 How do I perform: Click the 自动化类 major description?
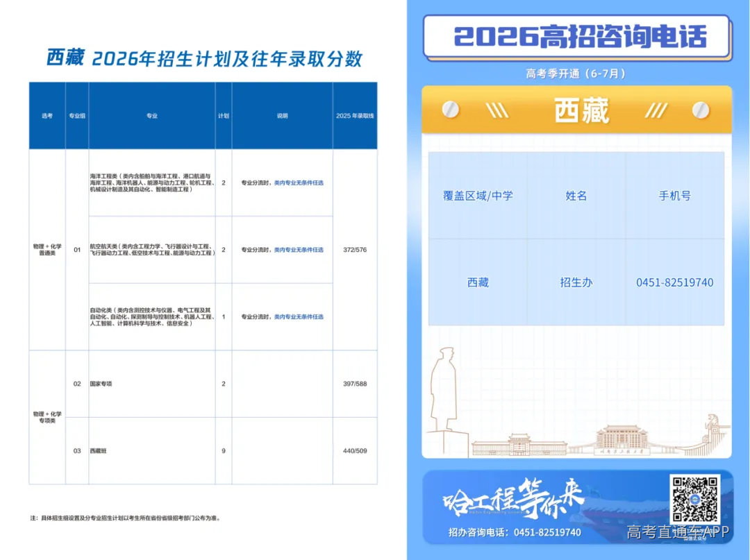(152, 316)
